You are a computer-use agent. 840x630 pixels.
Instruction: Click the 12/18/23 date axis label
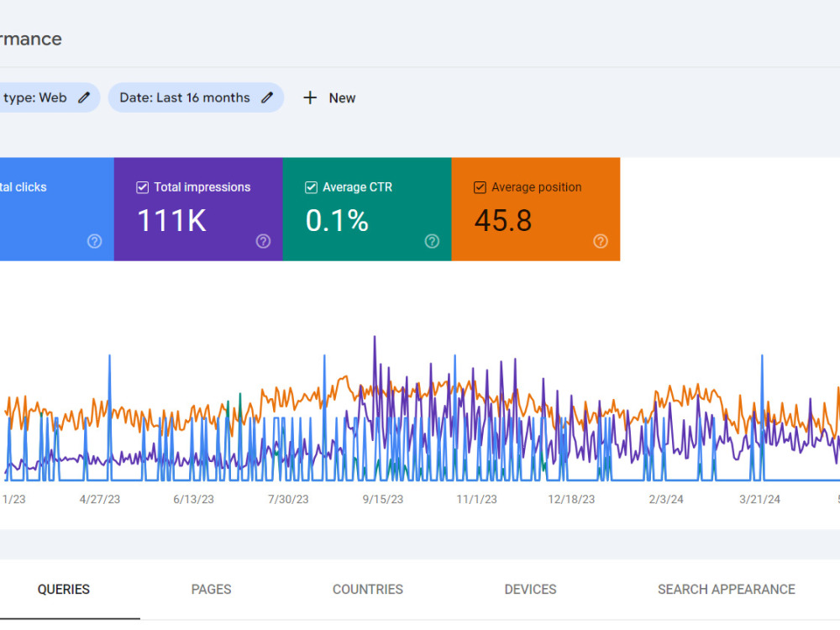[x=571, y=499]
